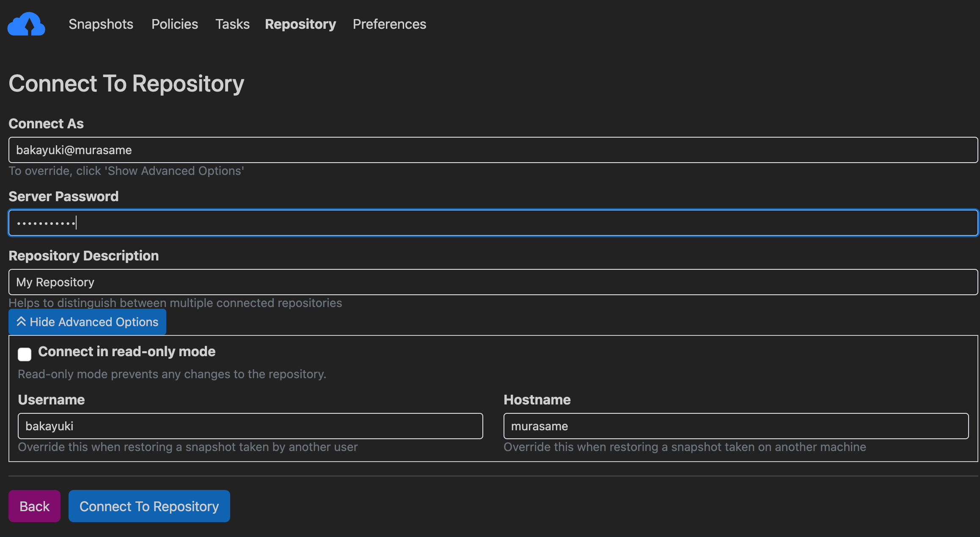Select the Repository tab

300,24
